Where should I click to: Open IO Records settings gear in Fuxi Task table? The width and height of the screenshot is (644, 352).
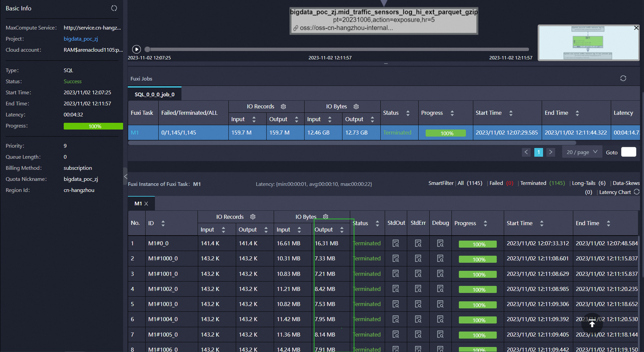coord(283,106)
